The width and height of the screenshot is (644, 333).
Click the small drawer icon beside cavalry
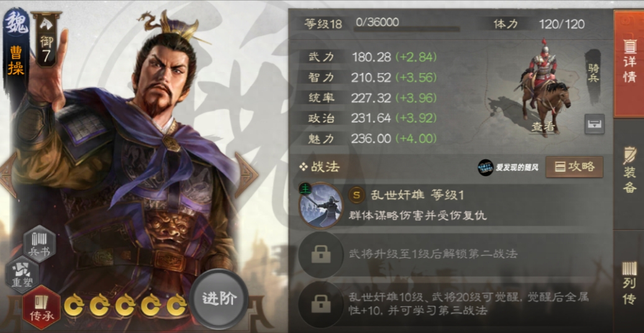[594, 124]
